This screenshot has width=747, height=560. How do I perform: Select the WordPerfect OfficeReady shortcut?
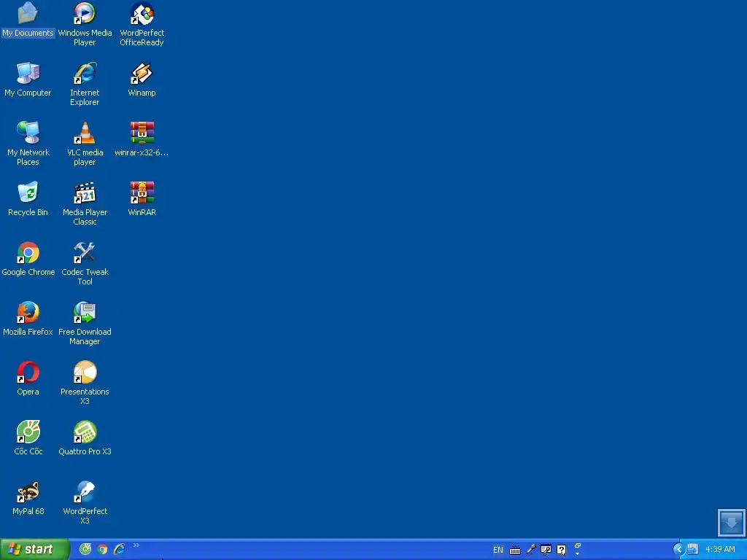(142, 24)
